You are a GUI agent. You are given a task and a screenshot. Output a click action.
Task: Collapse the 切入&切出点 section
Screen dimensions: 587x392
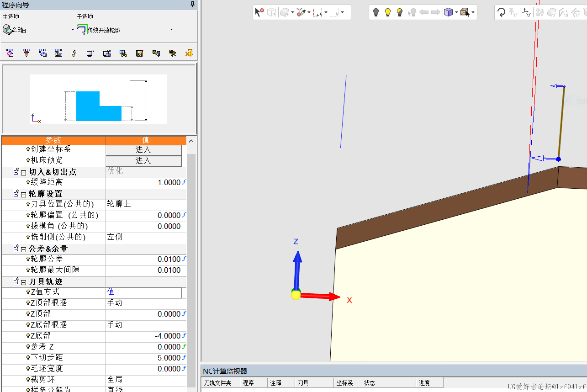coord(23,172)
